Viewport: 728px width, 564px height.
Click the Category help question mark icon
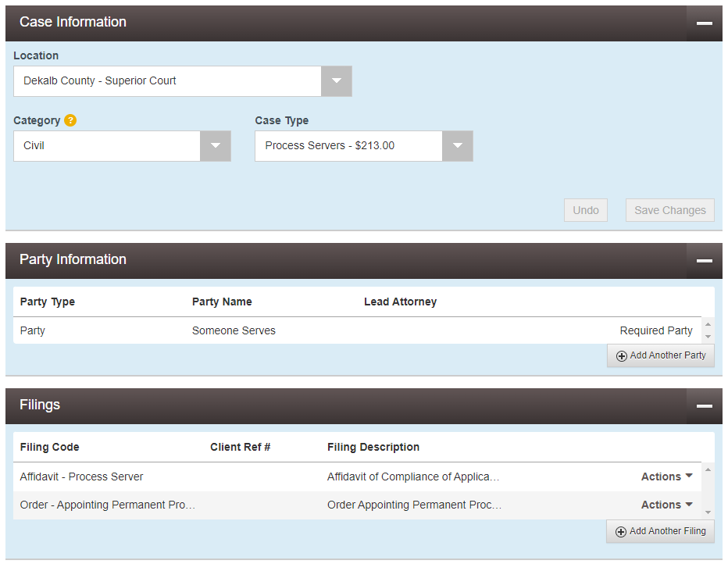[x=70, y=120]
